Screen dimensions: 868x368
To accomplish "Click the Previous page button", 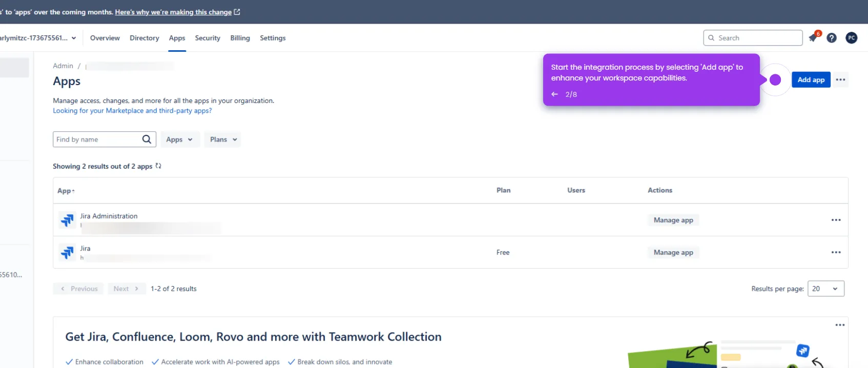I will (x=78, y=289).
